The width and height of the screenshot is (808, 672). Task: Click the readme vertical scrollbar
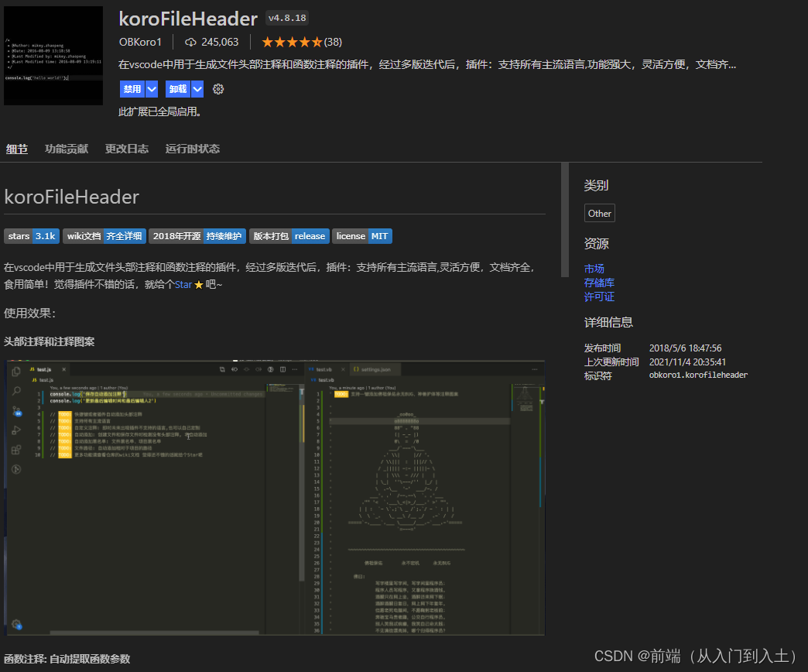(565, 220)
